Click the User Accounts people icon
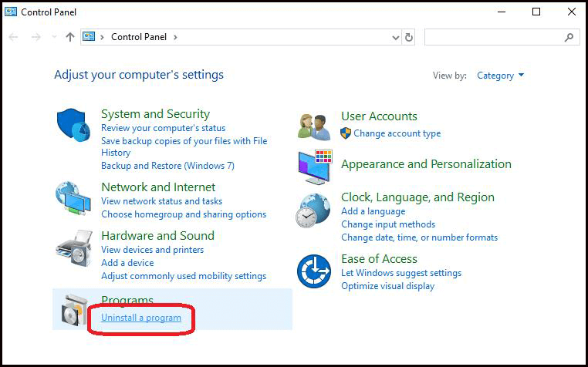588x367 pixels. point(314,126)
